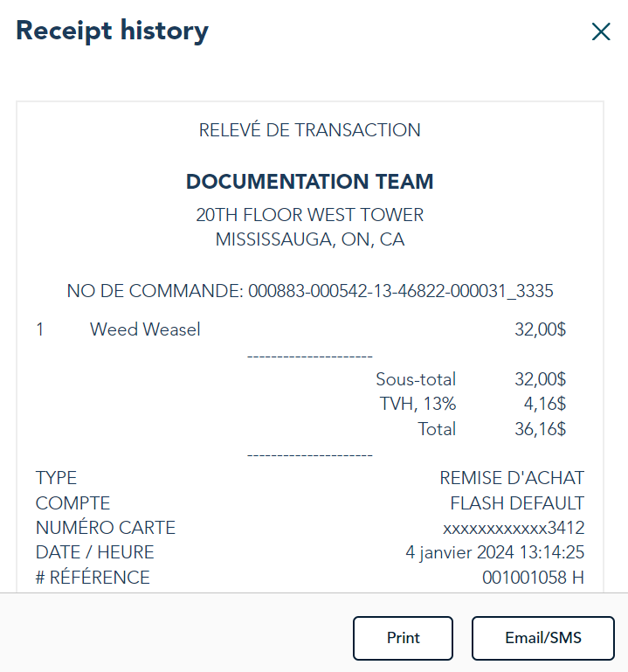Close the Receipt history dialog
628x672 pixels.
pyautogui.click(x=601, y=32)
